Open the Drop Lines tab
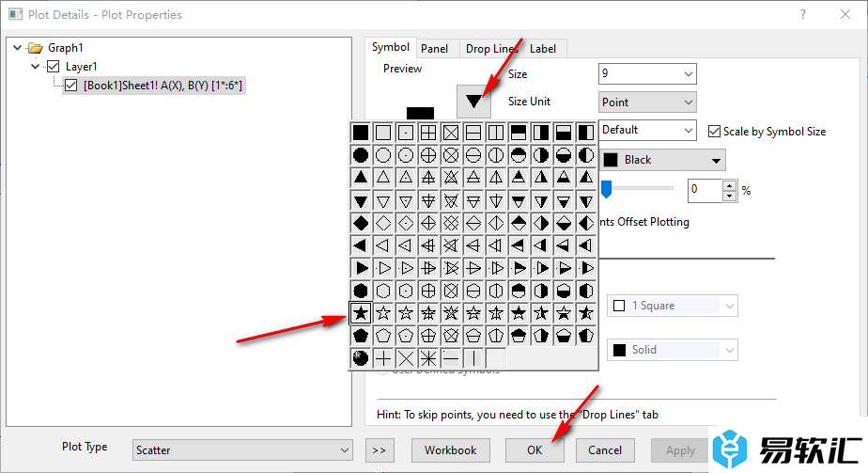This screenshot has height=473, width=868. click(x=491, y=49)
